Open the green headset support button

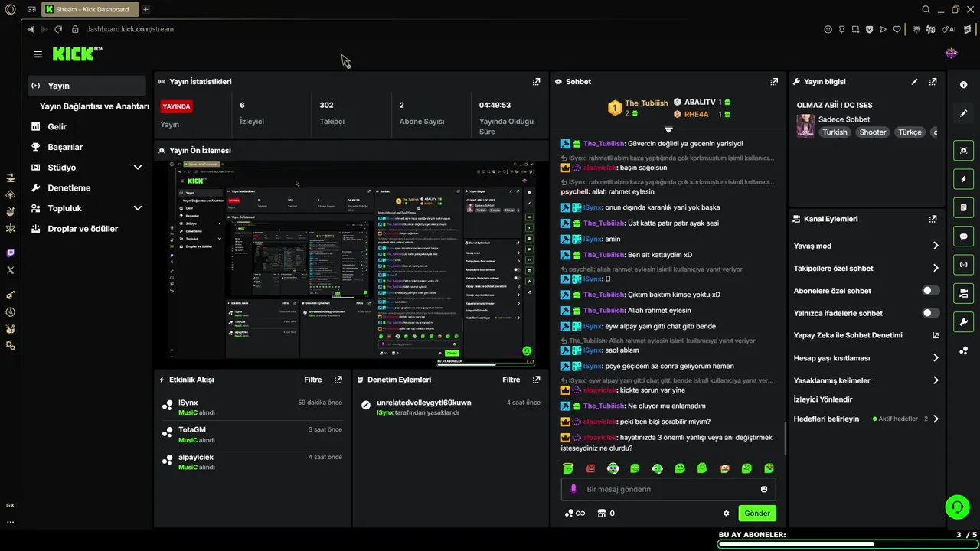[x=956, y=507]
